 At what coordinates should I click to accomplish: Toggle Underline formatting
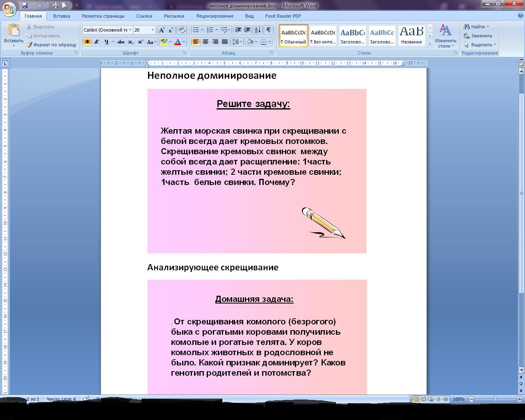[x=107, y=42]
